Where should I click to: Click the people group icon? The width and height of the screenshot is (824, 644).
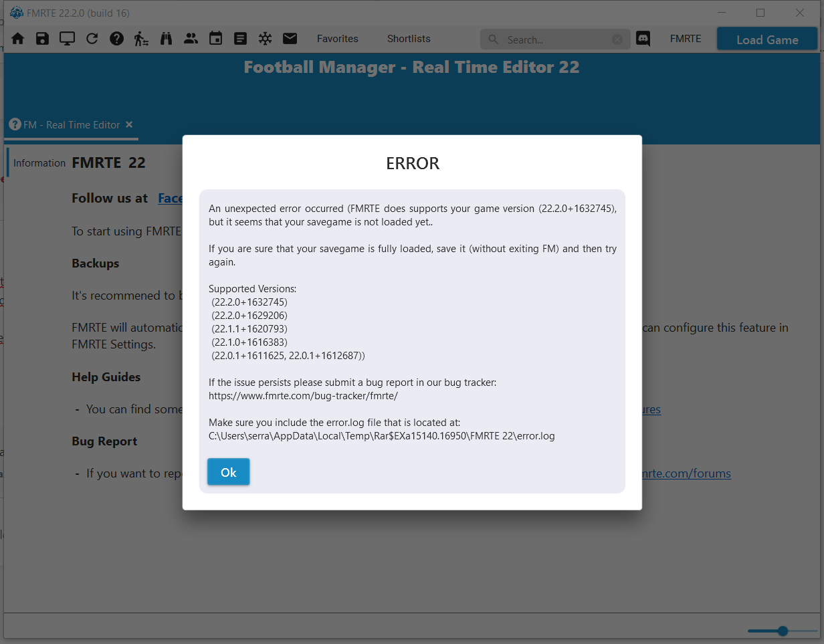point(191,39)
